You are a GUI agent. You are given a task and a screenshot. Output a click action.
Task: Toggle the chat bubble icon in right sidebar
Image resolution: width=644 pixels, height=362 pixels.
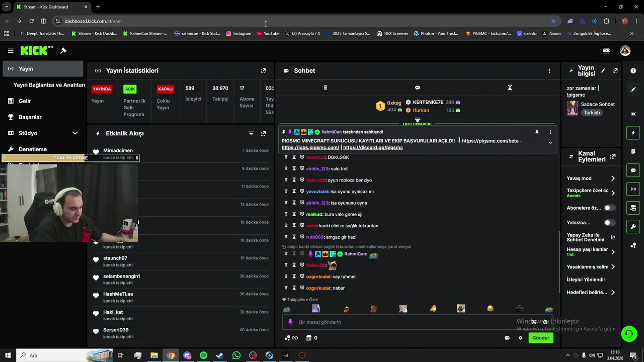pos(633,170)
